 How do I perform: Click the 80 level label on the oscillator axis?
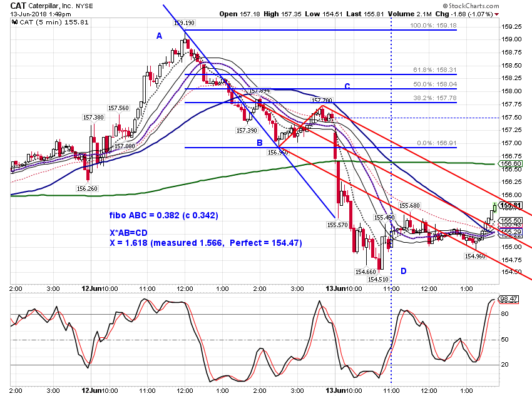[x=504, y=314]
